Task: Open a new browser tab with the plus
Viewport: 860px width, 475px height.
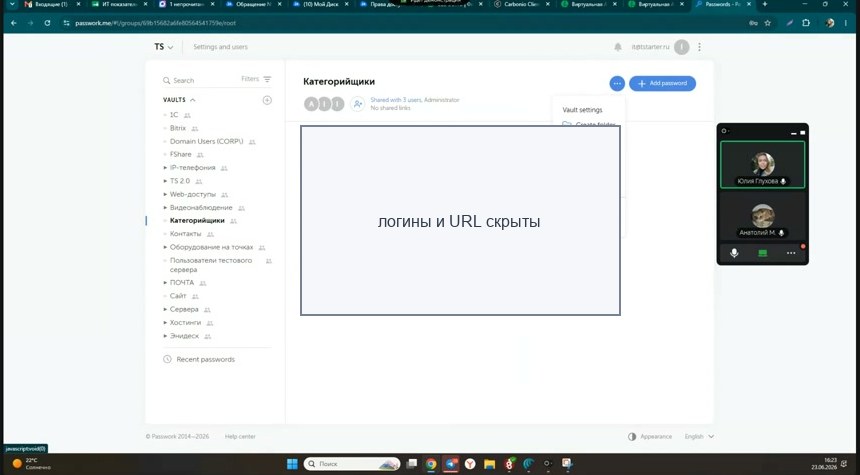Action: pyautogui.click(x=765, y=4)
